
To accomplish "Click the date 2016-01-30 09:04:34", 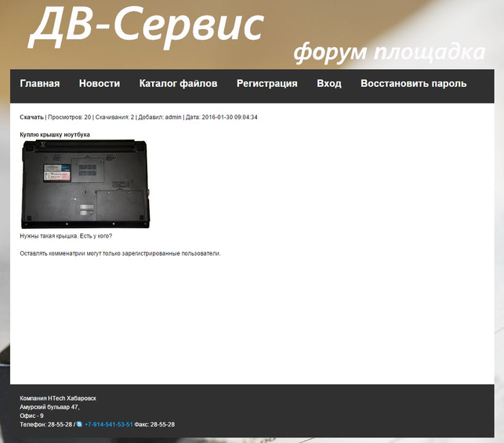I will coord(230,118).
